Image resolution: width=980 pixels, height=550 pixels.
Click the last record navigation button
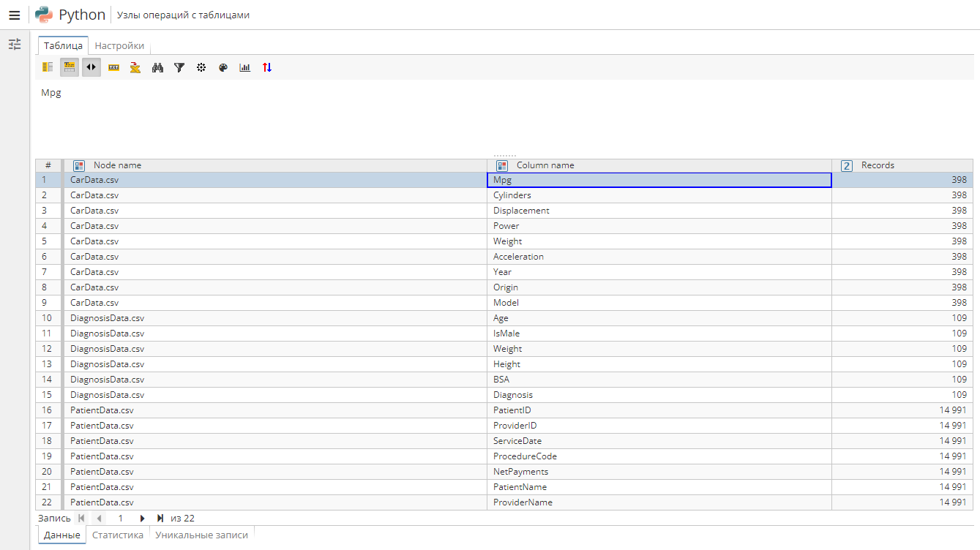pyautogui.click(x=160, y=518)
